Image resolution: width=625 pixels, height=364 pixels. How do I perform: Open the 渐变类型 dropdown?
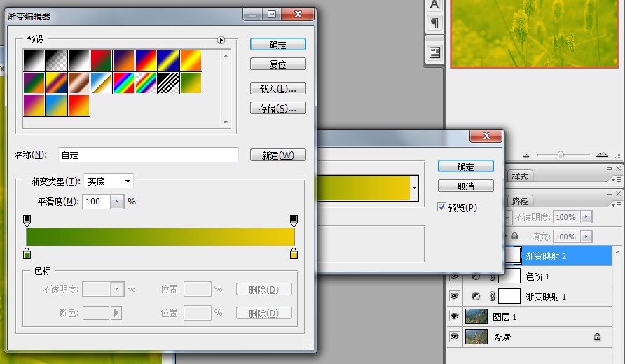pos(109,181)
